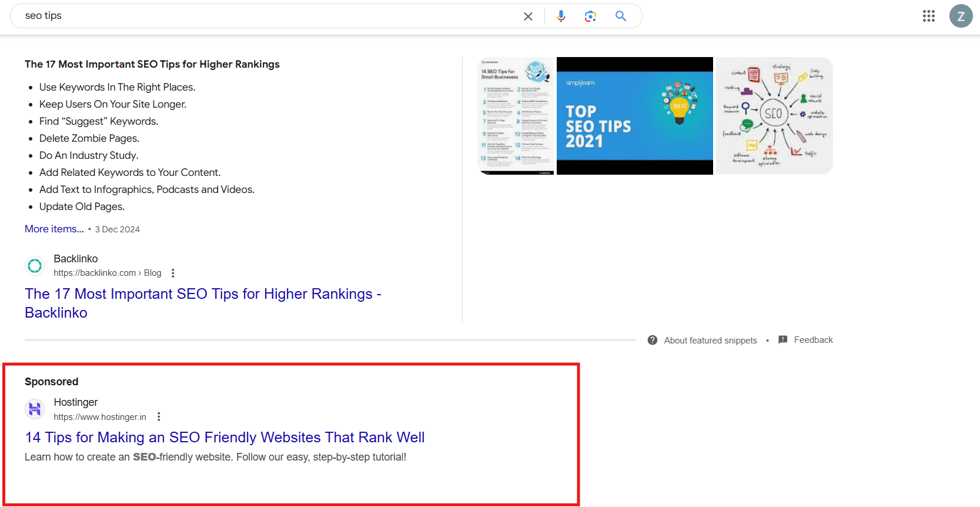This screenshot has width=980, height=507.
Task: Click the Backlinko site favicon
Action: (35, 266)
